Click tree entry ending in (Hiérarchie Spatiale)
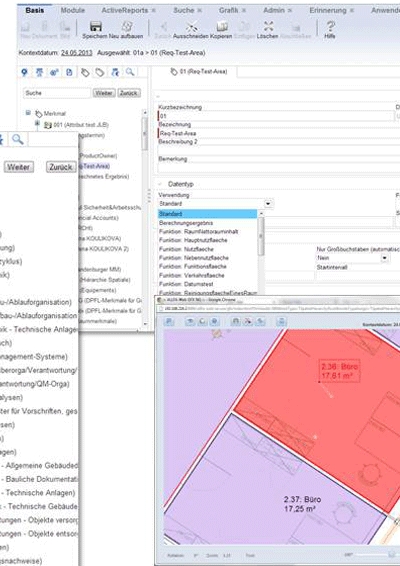This screenshot has height=566, width=400. 104,280
